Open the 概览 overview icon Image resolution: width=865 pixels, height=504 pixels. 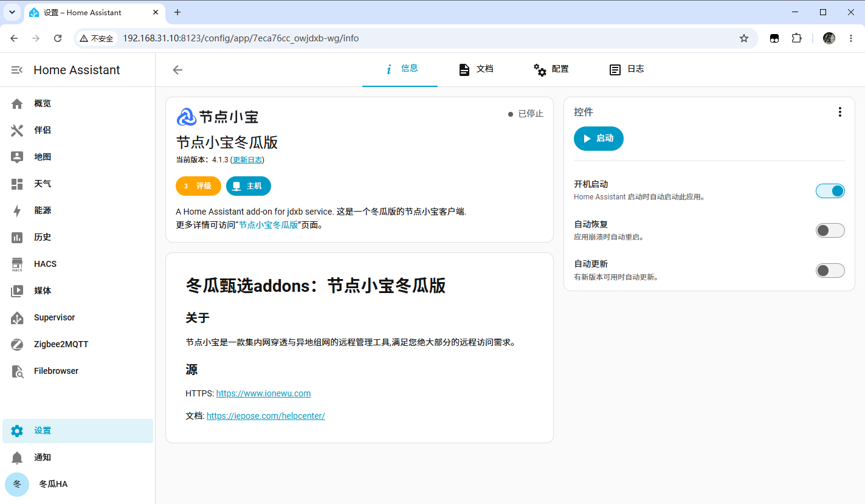click(x=17, y=103)
